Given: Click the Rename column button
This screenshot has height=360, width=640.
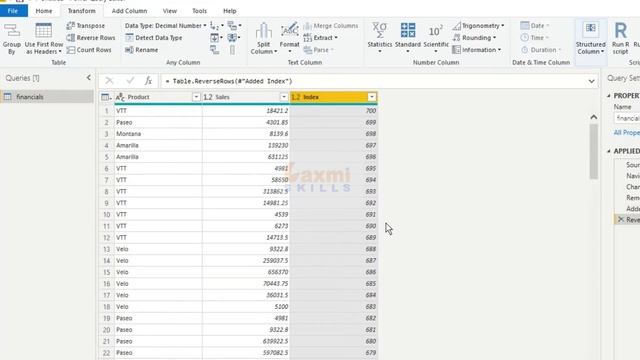Looking at the screenshot, I should click(142, 50).
